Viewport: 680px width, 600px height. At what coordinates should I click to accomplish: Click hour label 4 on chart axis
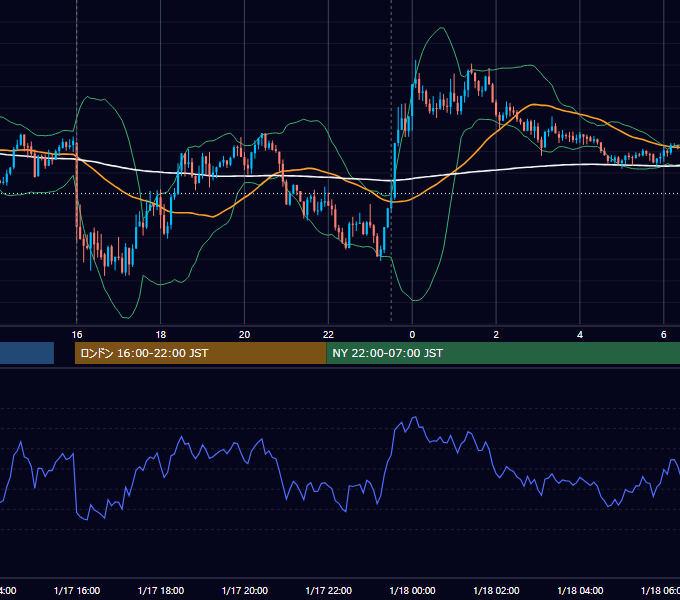click(580, 334)
